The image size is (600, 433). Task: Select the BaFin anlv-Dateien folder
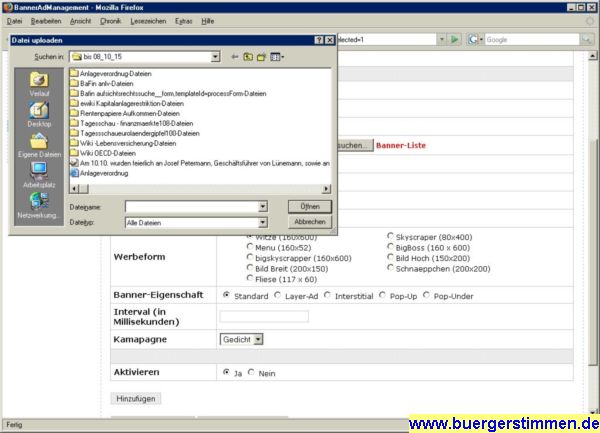(102, 83)
